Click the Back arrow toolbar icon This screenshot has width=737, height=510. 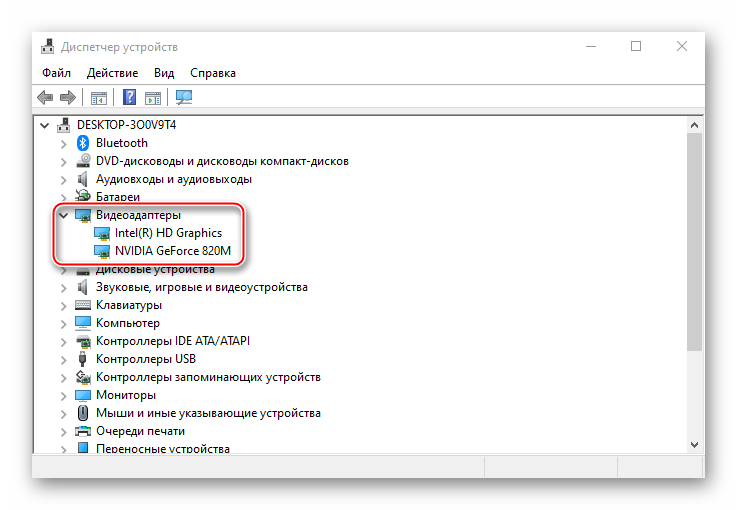click(46, 98)
